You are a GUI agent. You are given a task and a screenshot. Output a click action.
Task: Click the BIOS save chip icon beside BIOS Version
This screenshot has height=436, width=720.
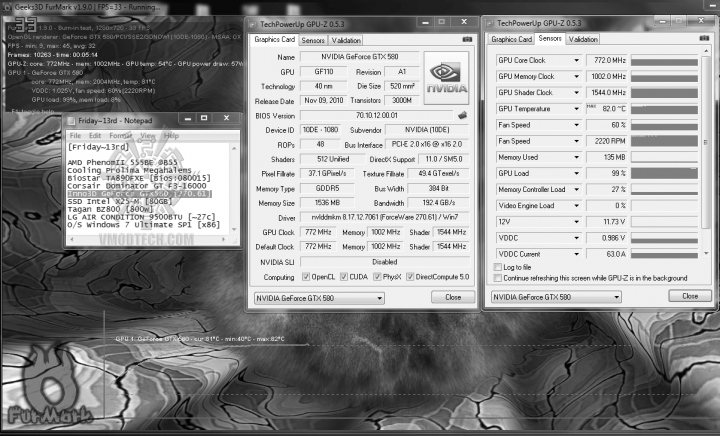[462, 115]
